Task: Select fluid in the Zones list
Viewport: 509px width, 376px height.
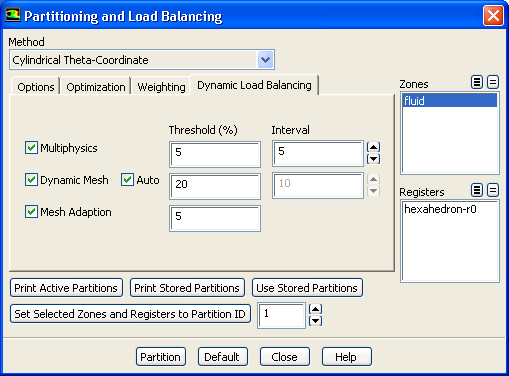Action: [x=450, y=101]
